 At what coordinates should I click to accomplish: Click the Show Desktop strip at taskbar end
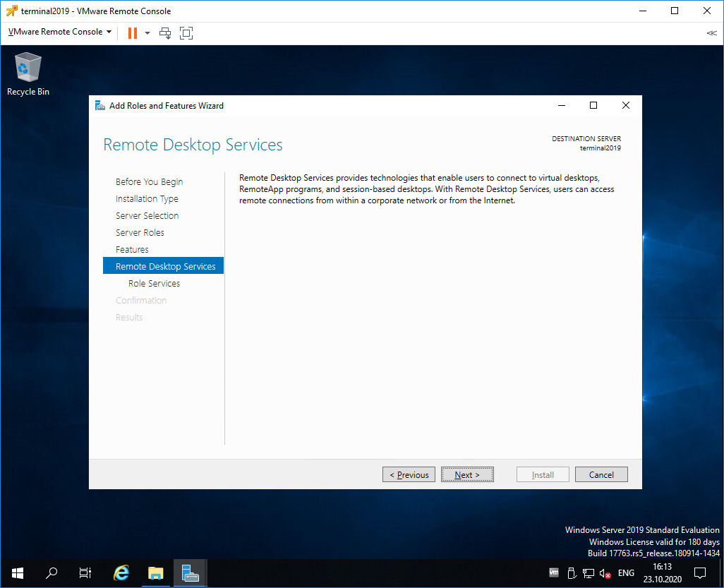click(722, 573)
